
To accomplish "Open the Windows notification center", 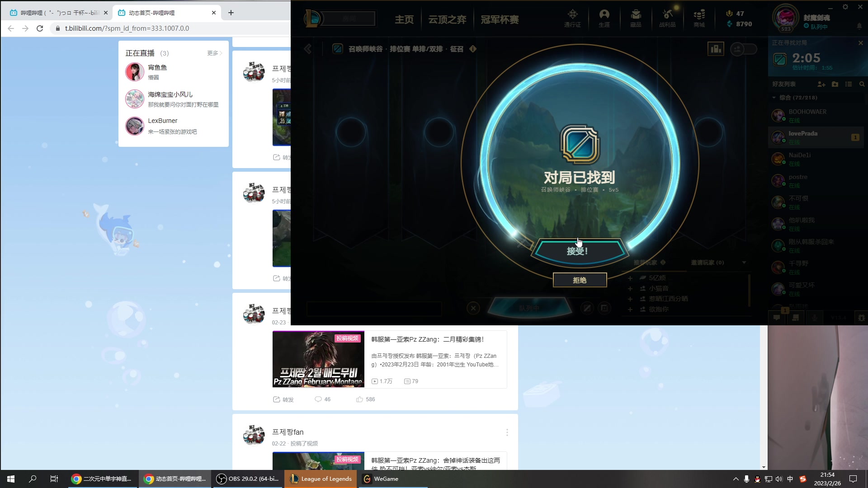I will 853,479.
